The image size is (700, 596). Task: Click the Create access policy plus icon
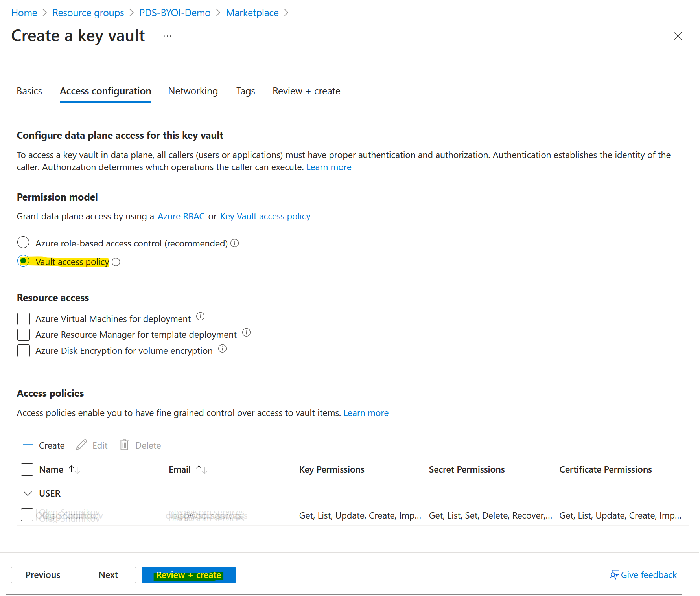28,445
